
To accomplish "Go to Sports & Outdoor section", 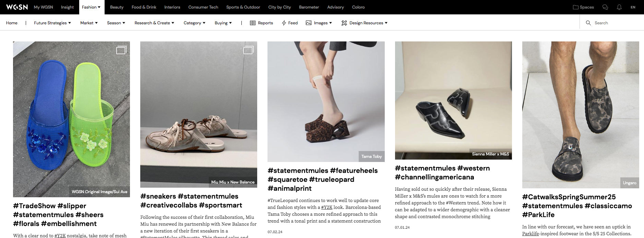I will [x=243, y=7].
